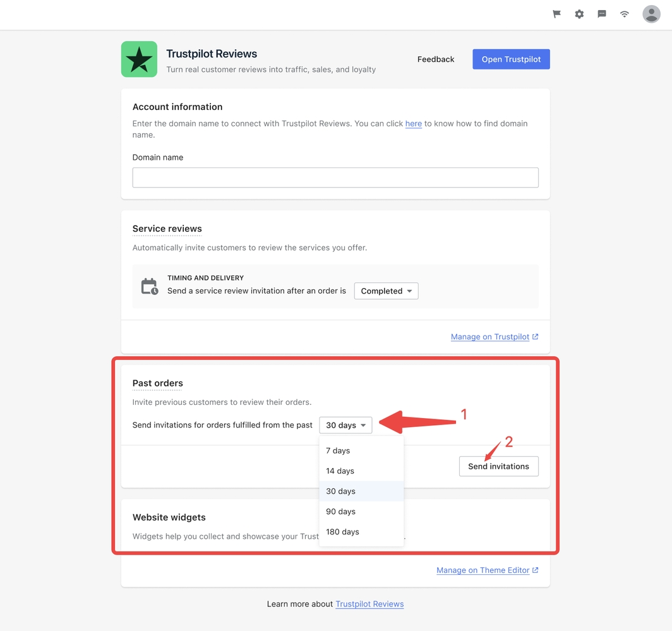Click the Service reviews heading
This screenshot has height=631, width=672.
point(167,229)
